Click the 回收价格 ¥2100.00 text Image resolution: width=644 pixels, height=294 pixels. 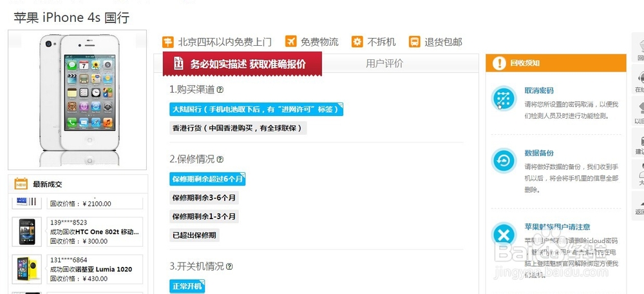pyautogui.click(x=80, y=204)
